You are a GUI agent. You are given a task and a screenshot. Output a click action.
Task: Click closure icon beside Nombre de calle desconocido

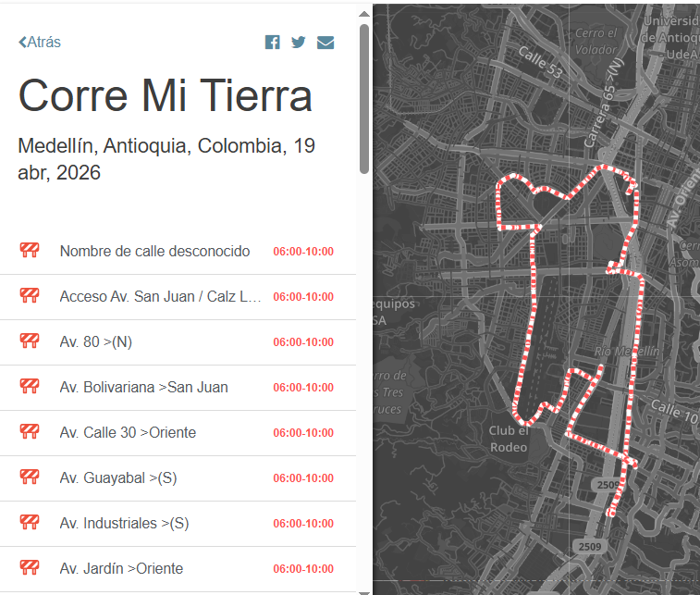[x=30, y=251]
